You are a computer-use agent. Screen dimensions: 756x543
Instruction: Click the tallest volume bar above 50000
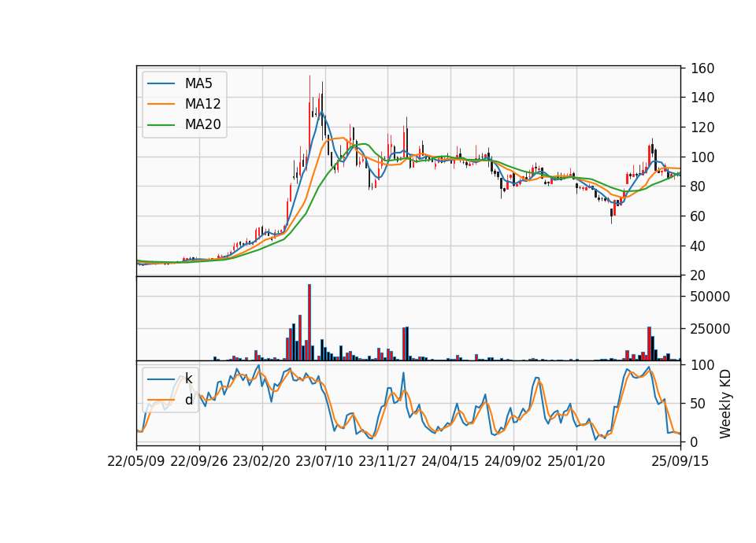[x=309, y=323]
